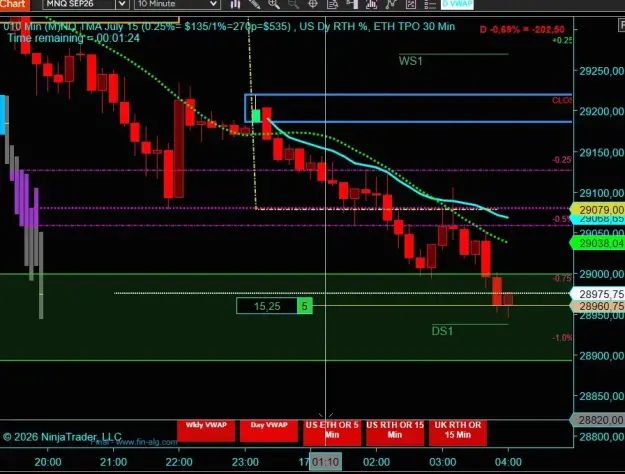Click the 03:00 time axis label
This screenshot has height=474, width=625.
click(x=442, y=462)
